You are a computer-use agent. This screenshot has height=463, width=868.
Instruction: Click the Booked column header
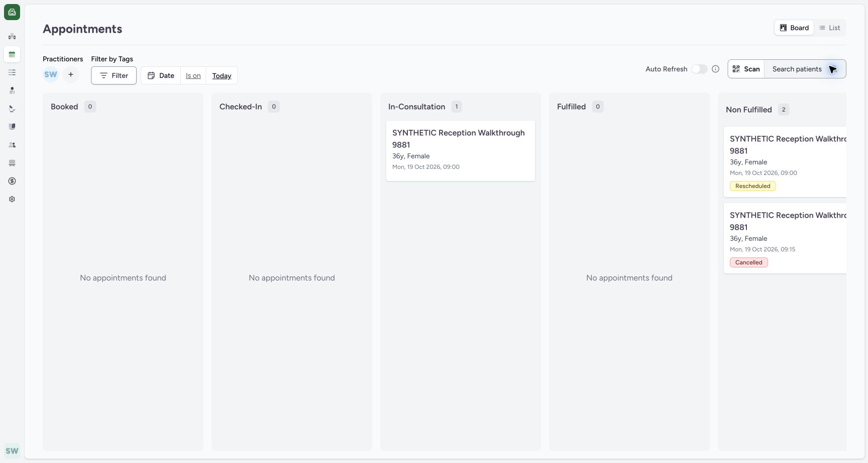click(64, 107)
